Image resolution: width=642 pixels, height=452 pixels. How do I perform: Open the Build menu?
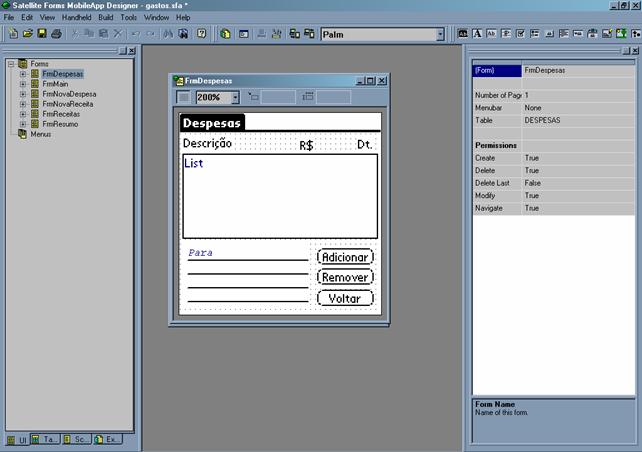105,18
